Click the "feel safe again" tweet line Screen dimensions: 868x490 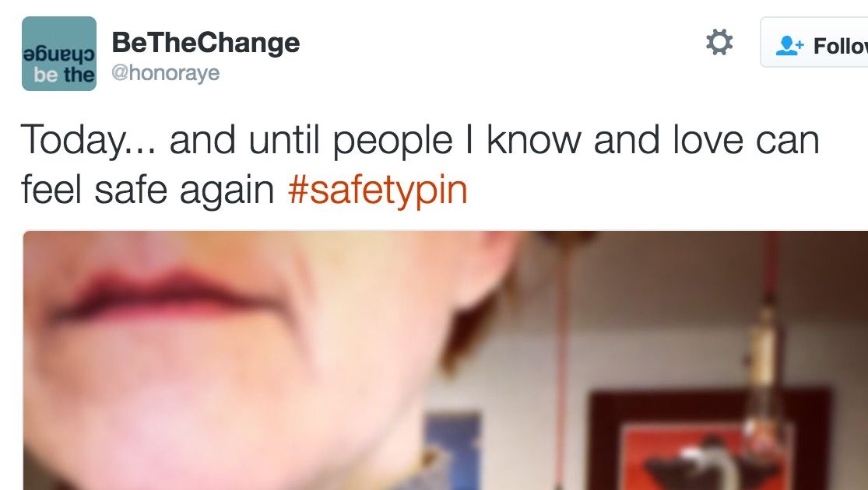[x=147, y=190]
